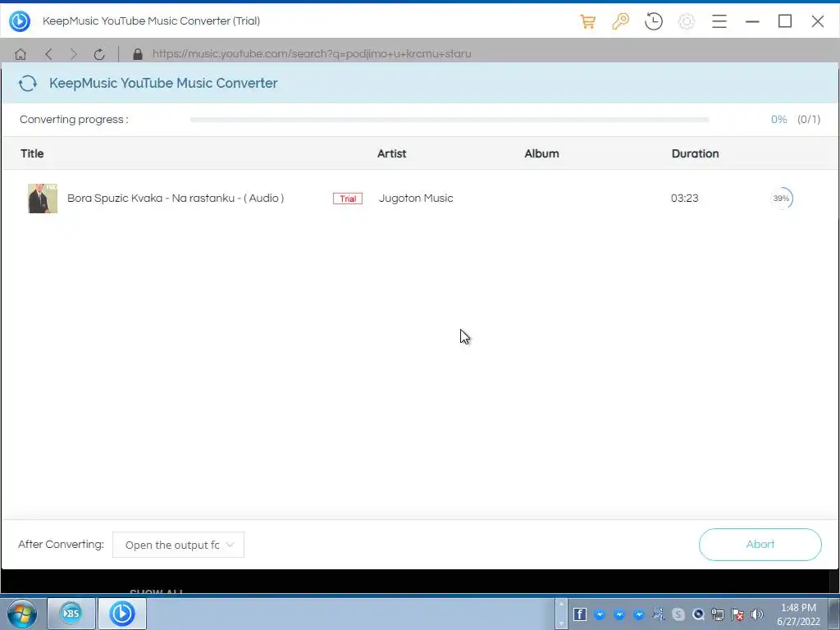The width and height of the screenshot is (840, 630).
Task: Minimize the KeepMusic window
Action: pyautogui.click(x=752, y=21)
